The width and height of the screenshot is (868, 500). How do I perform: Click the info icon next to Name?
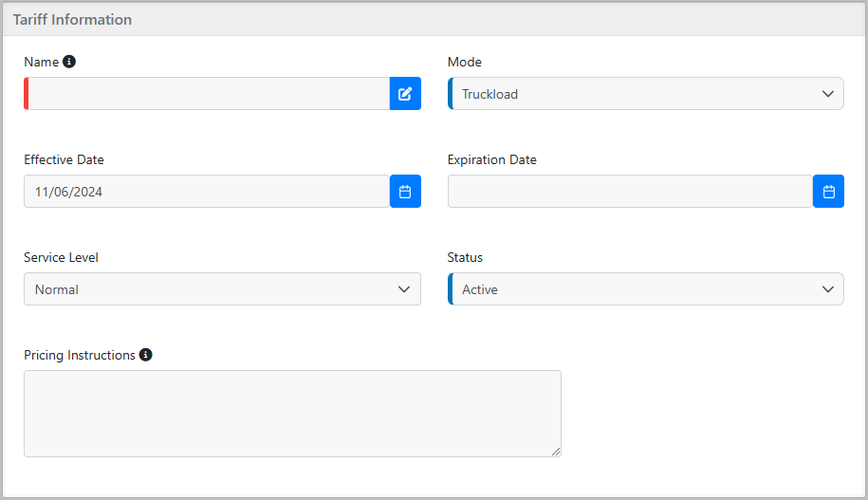(69, 62)
